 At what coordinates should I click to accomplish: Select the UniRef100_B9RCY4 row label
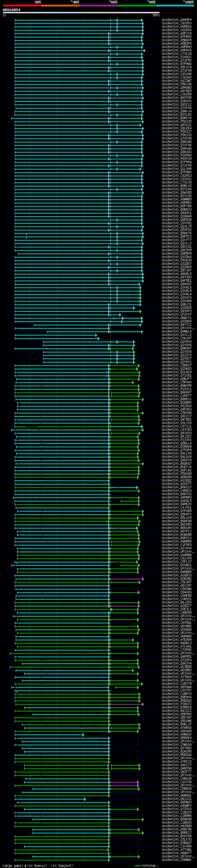[x=177, y=118]
